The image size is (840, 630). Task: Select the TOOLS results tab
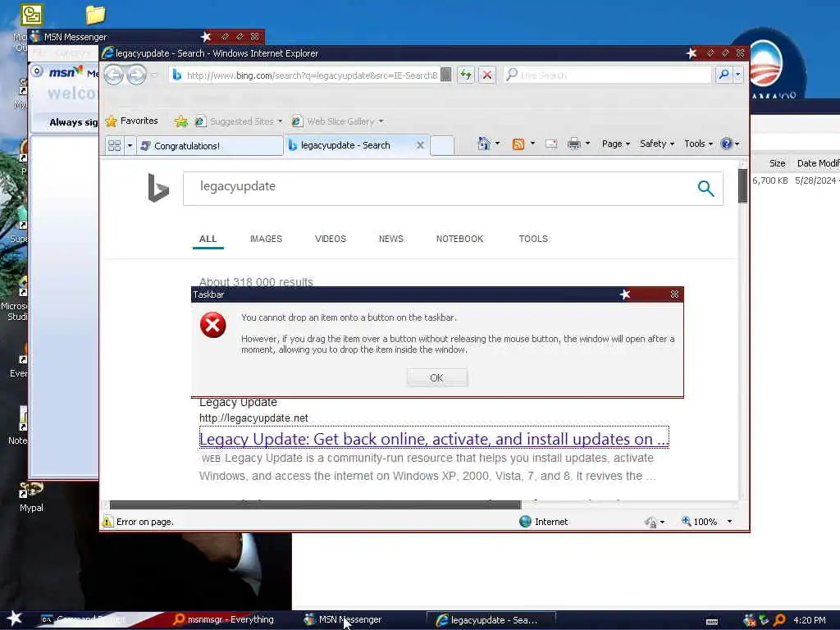[533, 239]
